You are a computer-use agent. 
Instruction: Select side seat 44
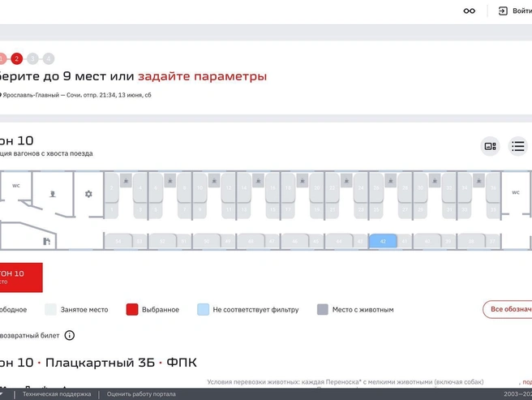click(x=339, y=241)
